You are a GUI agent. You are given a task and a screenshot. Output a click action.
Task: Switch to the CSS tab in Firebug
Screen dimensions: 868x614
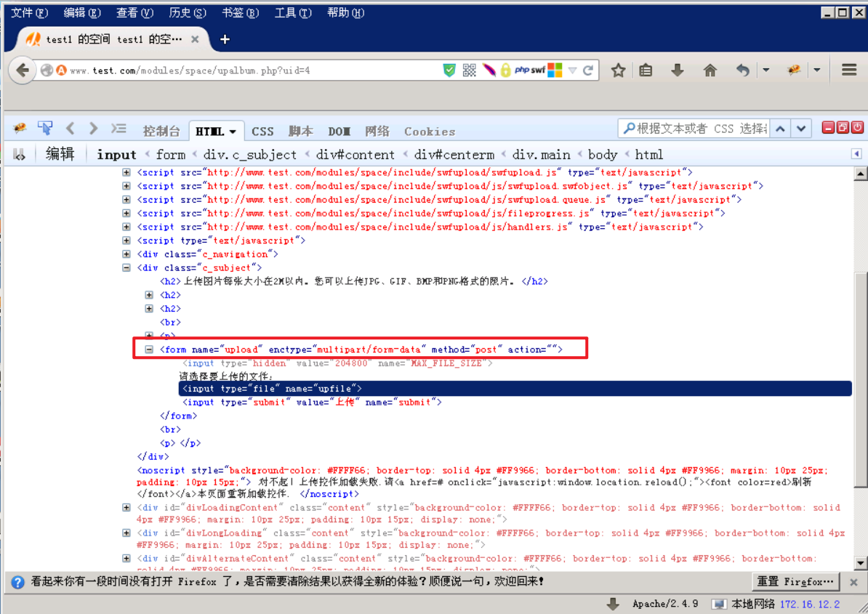click(262, 132)
